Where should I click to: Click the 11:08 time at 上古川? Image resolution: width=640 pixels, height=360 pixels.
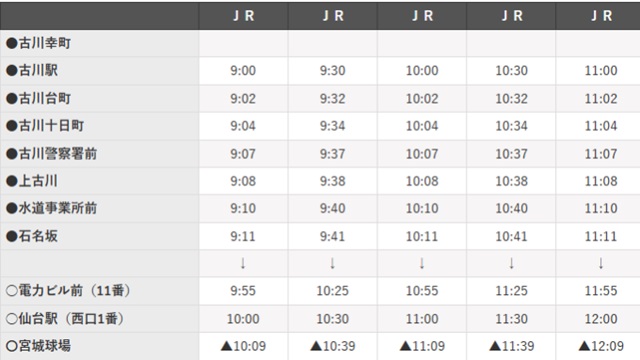click(x=601, y=181)
